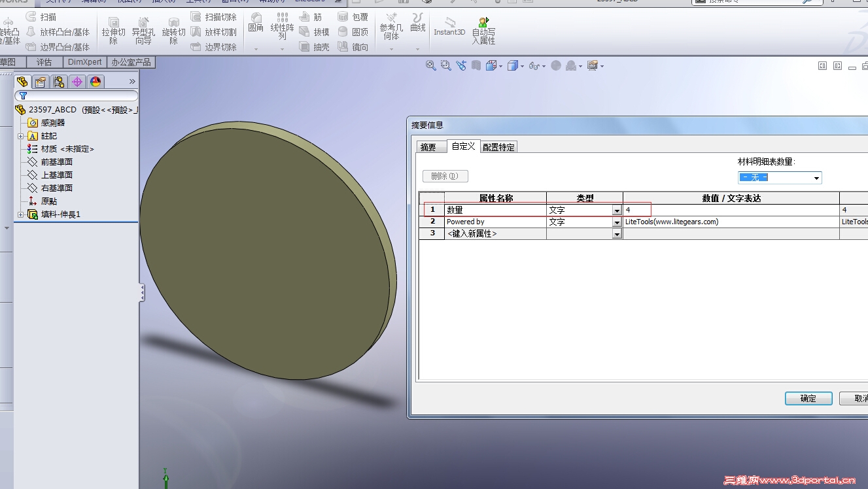Select the 放样切割 lofted cut tool
Viewport: 868px width, 489px height.
tap(214, 32)
